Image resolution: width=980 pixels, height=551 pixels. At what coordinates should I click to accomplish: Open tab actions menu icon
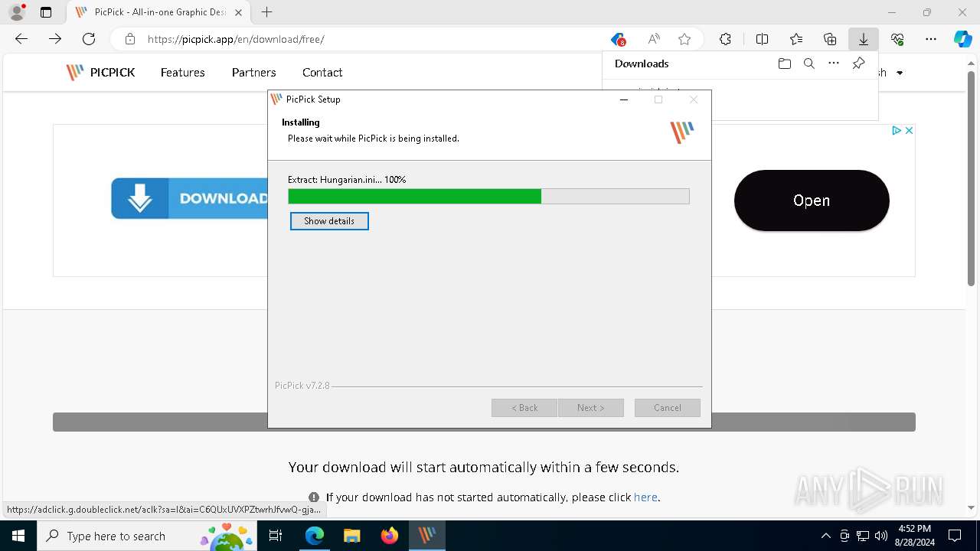(46, 12)
